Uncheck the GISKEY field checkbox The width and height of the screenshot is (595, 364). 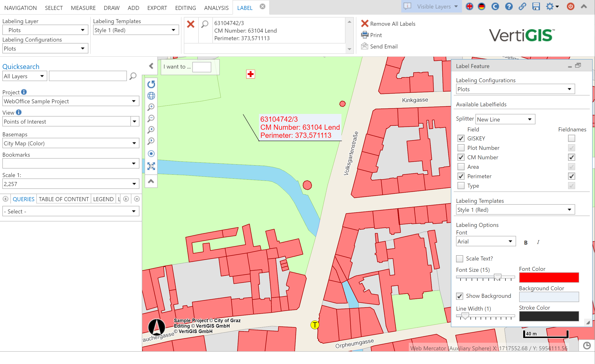coord(461,138)
